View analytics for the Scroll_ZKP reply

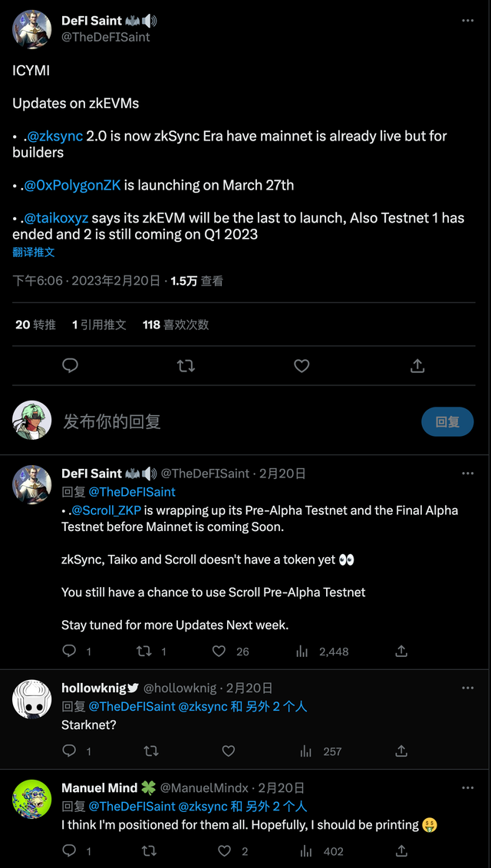[302, 652]
